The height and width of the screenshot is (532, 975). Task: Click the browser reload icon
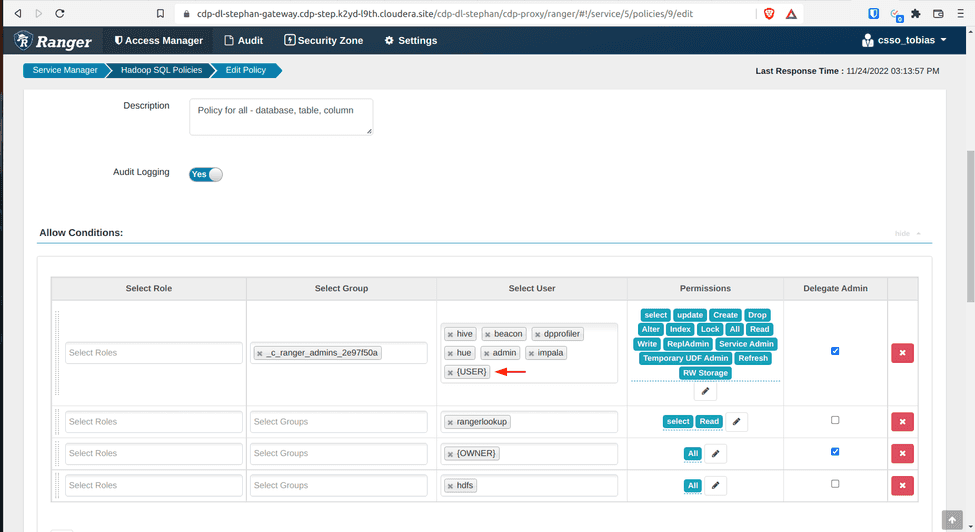coord(60,14)
